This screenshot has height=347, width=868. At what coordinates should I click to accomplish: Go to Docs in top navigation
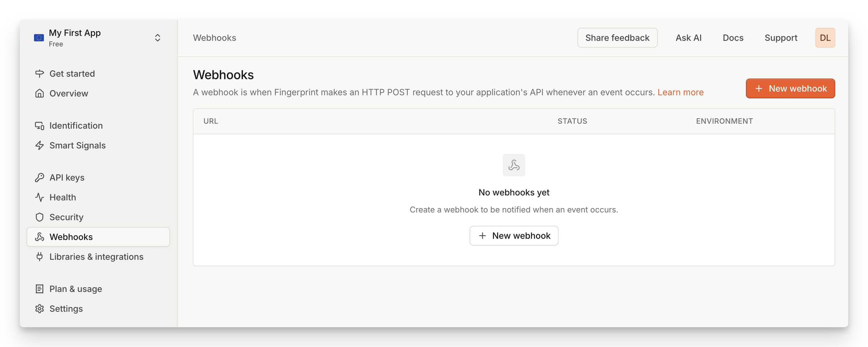tap(733, 38)
